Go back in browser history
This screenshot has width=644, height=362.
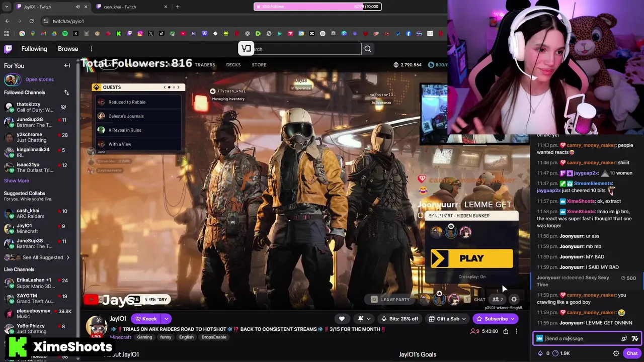click(x=7, y=21)
